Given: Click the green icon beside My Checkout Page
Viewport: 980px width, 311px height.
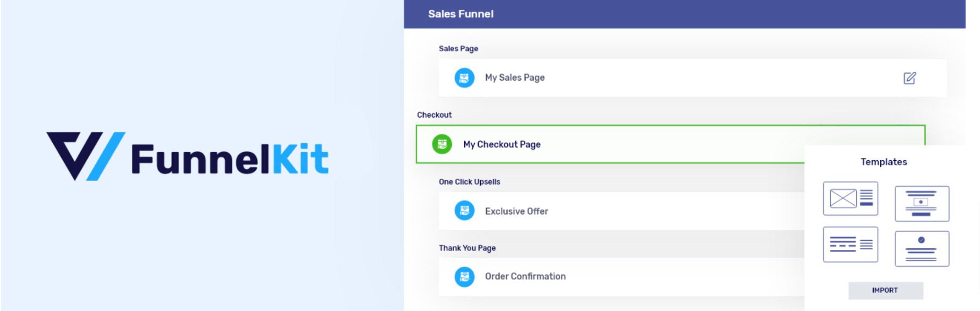Looking at the screenshot, I should (442, 144).
